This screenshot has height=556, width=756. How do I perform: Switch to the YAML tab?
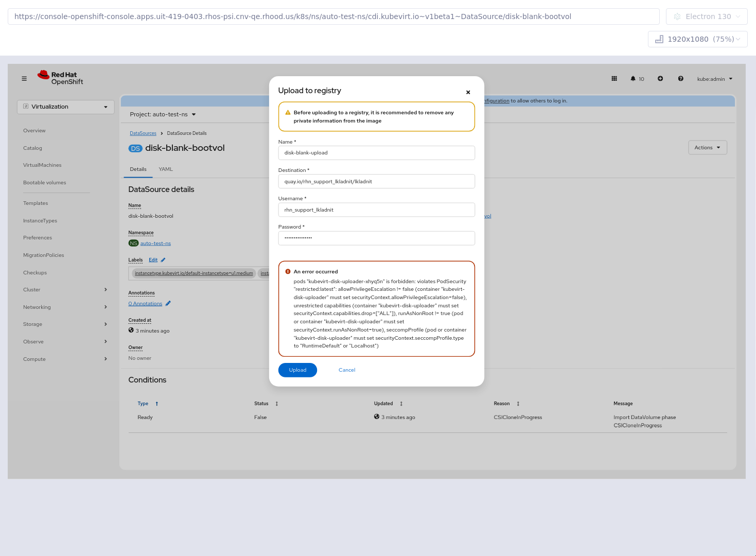(x=166, y=169)
